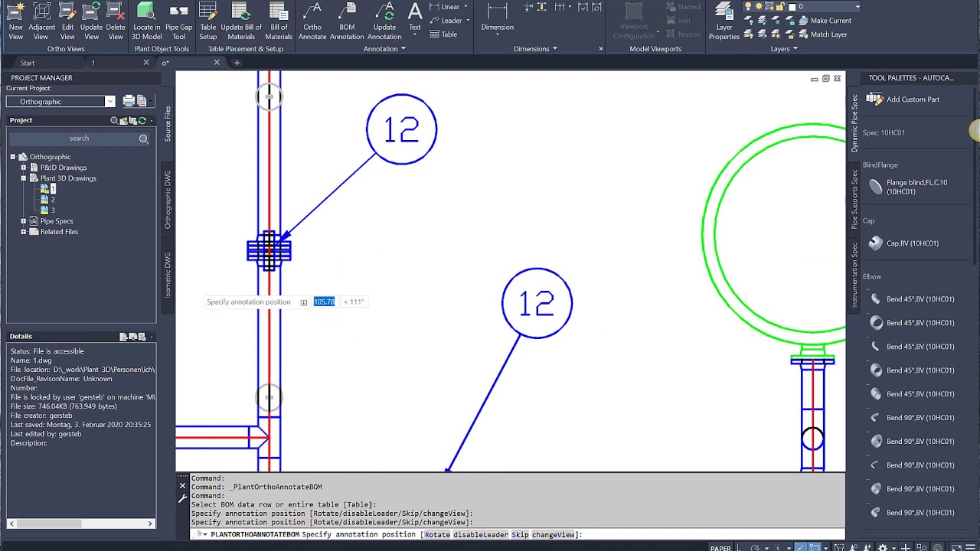The height and width of the screenshot is (551, 980).
Task: Click Add Custom Part in tool palette
Action: pyautogui.click(x=903, y=99)
